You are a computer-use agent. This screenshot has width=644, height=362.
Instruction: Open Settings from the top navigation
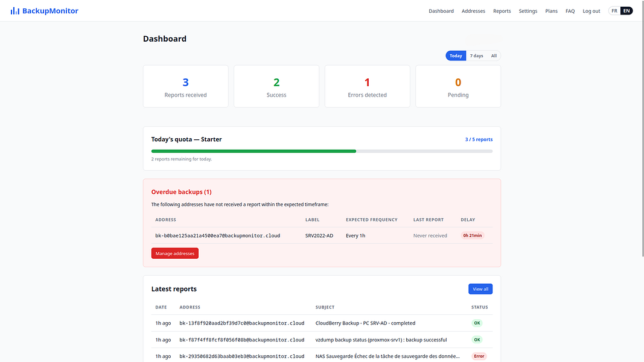[x=528, y=11]
